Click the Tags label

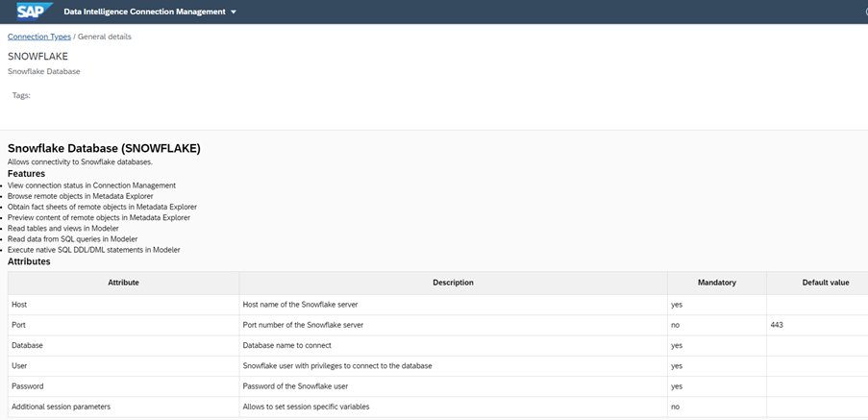21,95
